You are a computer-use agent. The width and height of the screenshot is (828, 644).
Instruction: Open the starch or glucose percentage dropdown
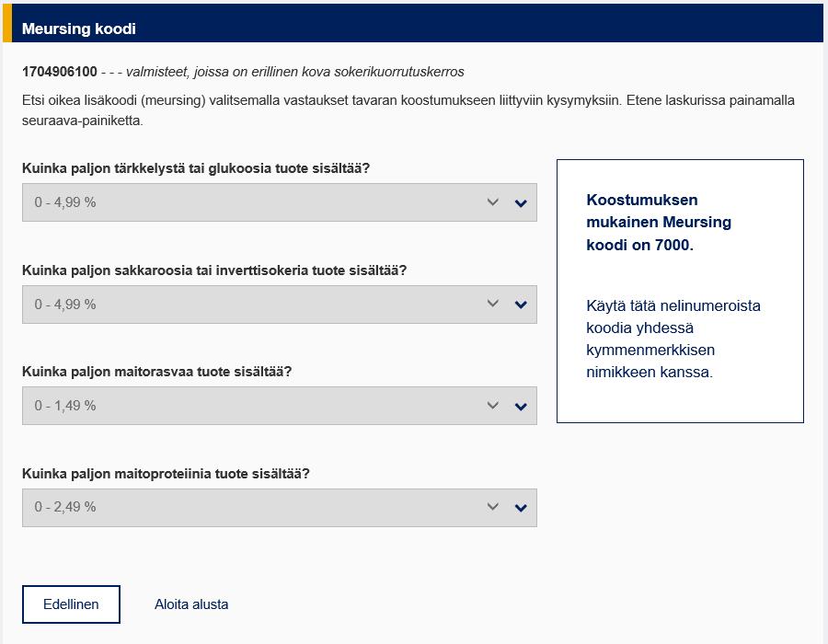click(280, 202)
